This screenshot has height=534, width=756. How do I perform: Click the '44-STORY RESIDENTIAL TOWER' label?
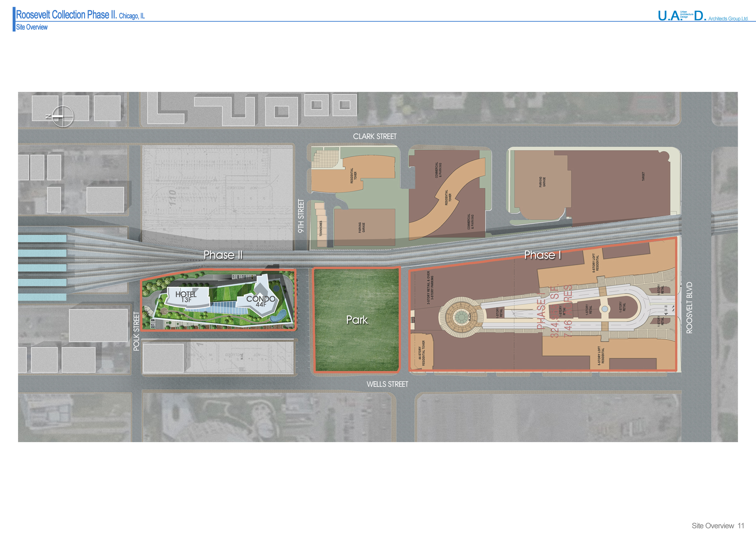(x=422, y=353)
